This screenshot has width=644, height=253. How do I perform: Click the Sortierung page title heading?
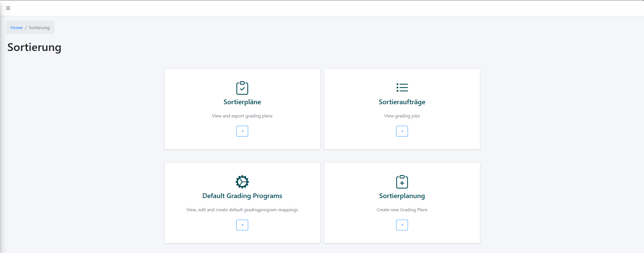click(x=34, y=47)
